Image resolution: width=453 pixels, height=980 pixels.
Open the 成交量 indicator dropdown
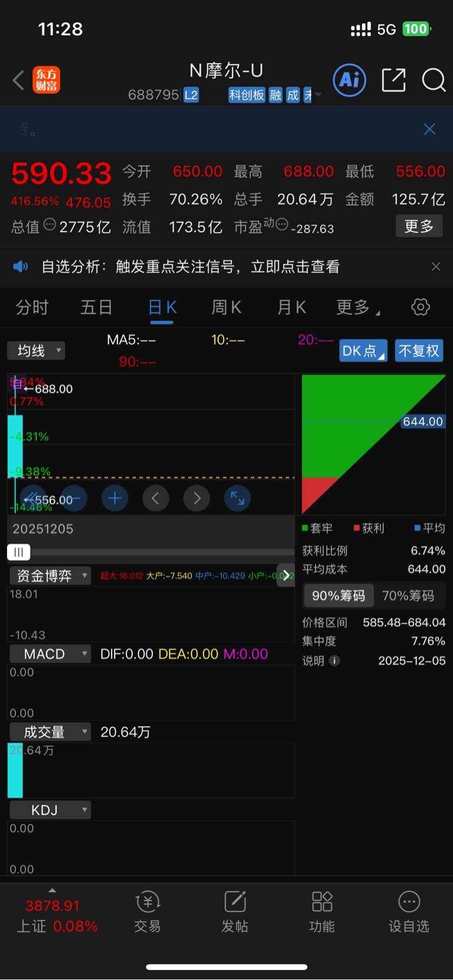pyautogui.click(x=50, y=732)
